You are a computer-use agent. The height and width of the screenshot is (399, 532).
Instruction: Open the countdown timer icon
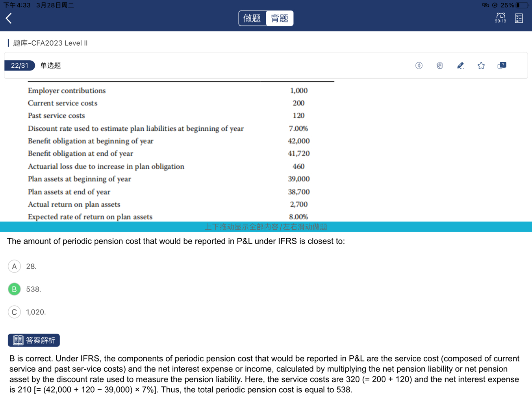pos(500,18)
